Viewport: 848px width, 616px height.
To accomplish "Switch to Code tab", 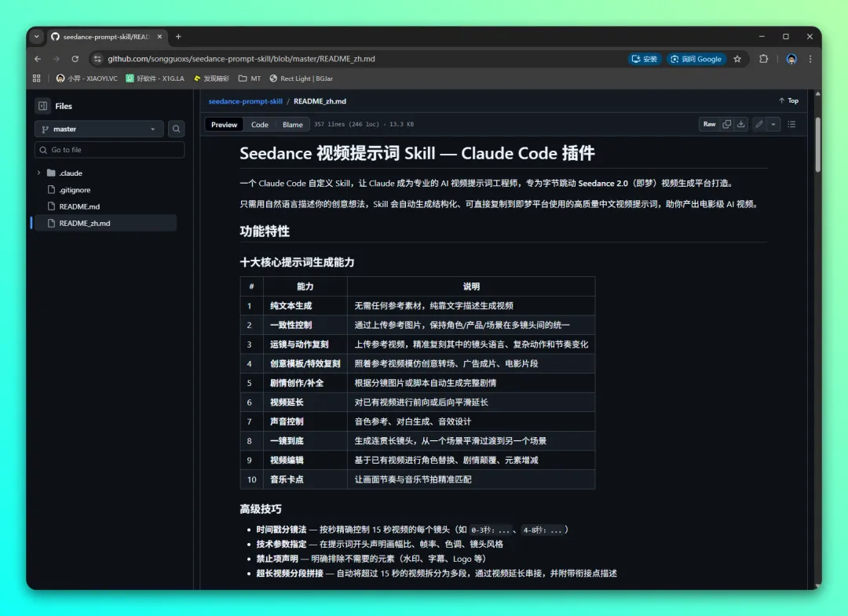I will click(x=260, y=124).
